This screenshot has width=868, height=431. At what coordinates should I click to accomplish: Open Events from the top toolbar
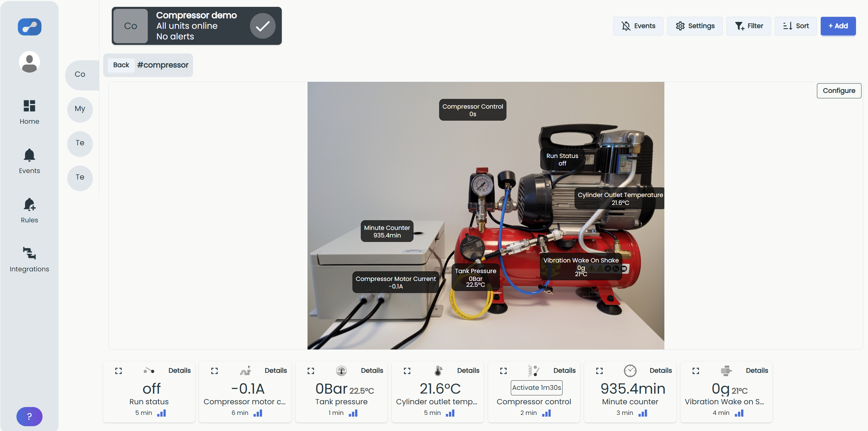tap(638, 26)
